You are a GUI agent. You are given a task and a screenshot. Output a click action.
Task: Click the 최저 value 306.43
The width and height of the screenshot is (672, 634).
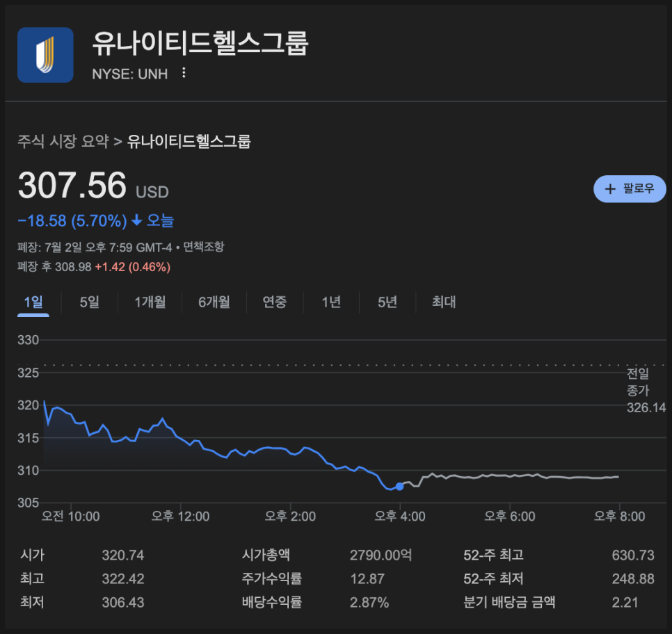[123, 603]
